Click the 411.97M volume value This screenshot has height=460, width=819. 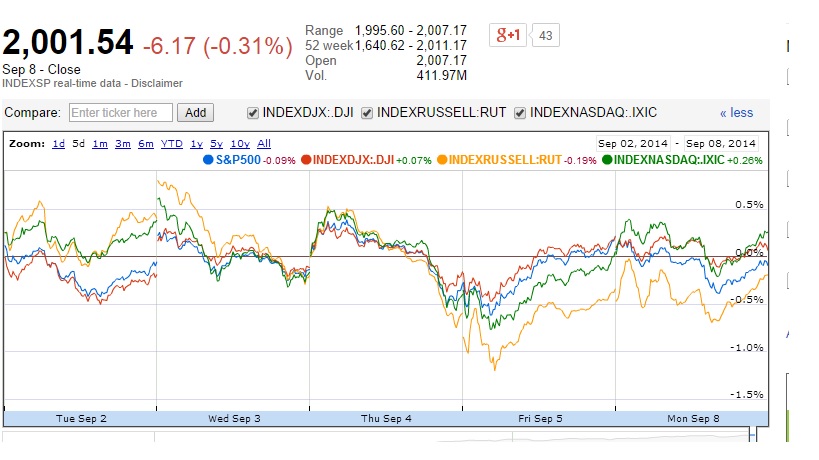(x=441, y=76)
